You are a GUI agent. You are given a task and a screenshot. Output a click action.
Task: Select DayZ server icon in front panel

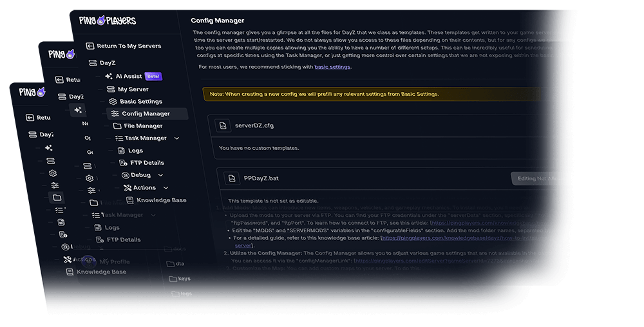pyautogui.click(x=93, y=63)
